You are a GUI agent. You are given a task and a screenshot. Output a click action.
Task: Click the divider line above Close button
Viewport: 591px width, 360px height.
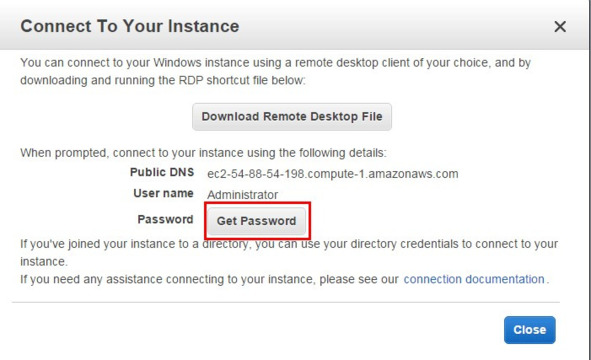pos(286,302)
